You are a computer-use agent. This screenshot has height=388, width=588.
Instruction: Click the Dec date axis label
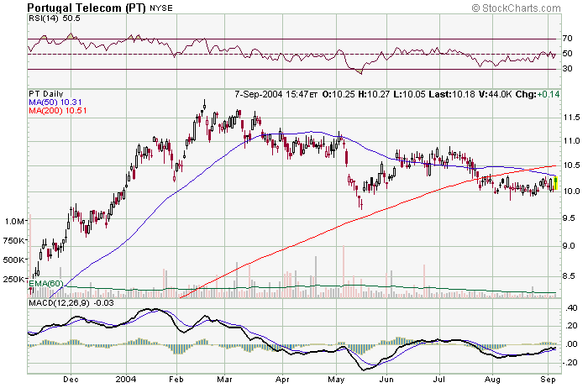(71, 380)
